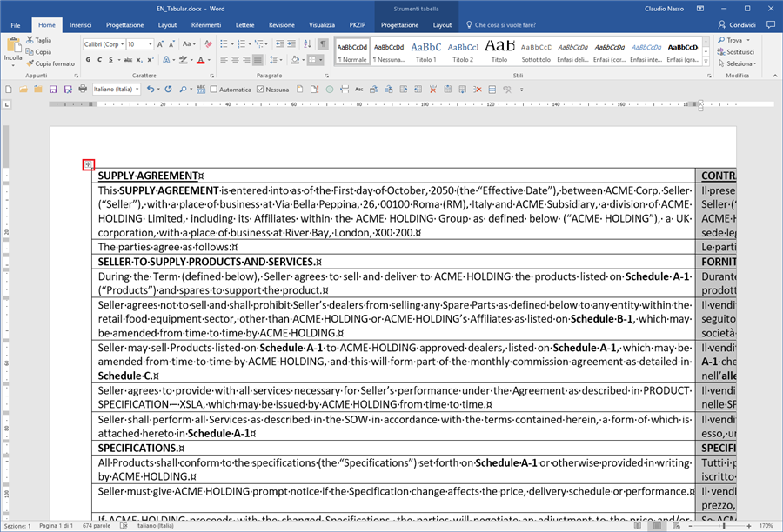
Task: Click the red font color button
Action: click(x=201, y=60)
